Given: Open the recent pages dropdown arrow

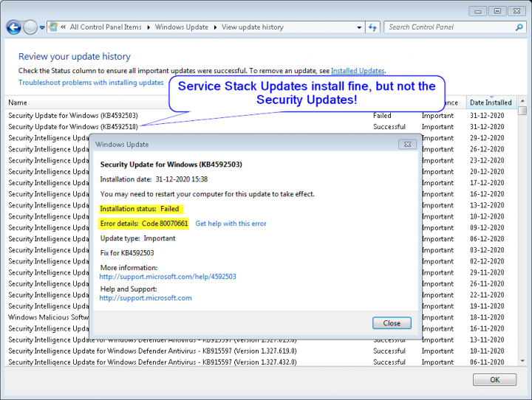Looking at the screenshot, I should pos(42,27).
